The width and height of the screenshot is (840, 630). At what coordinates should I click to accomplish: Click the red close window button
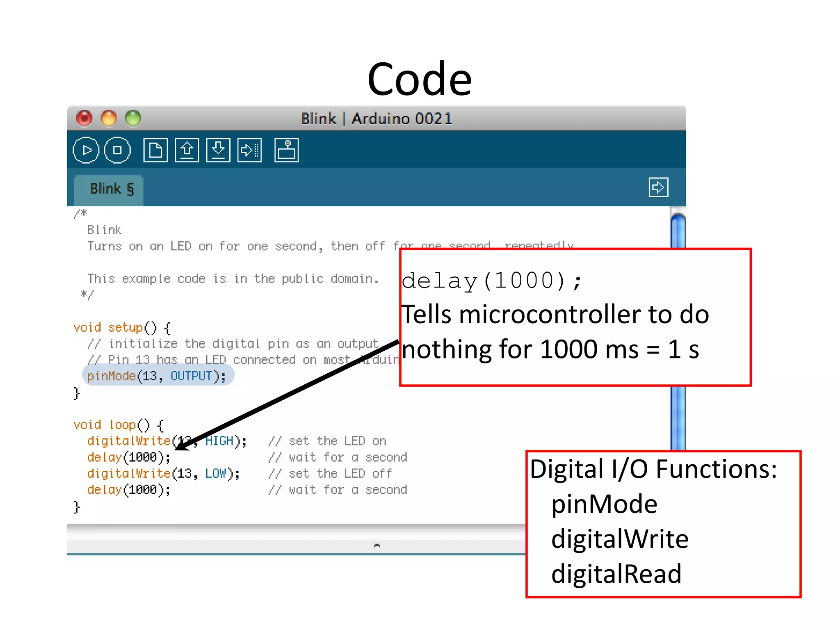(x=84, y=119)
